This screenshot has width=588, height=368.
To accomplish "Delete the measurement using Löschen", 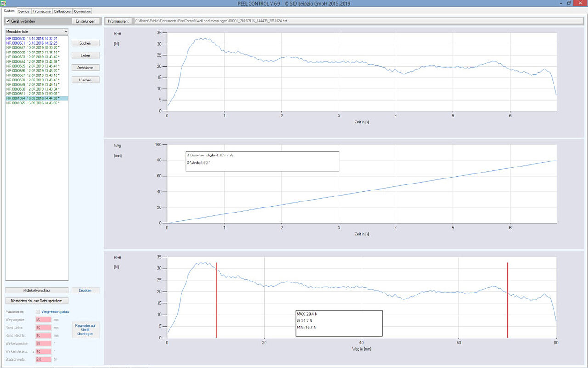I will (85, 80).
